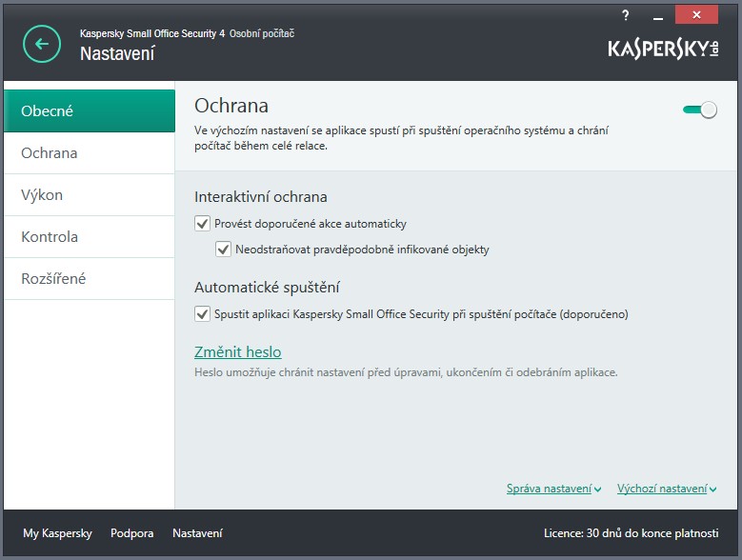Screen dimensions: 742x560
Task: Open My Kaspersky in the footer
Action: 57,533
